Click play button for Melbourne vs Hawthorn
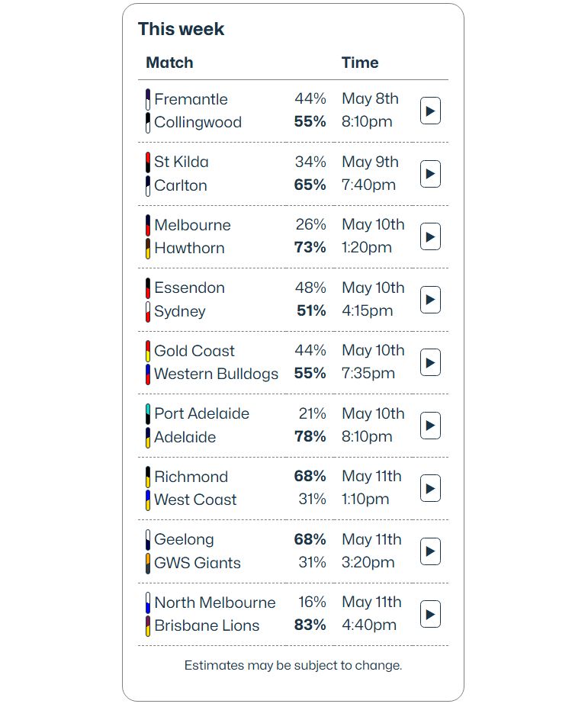The width and height of the screenshot is (588, 707). 430,236
